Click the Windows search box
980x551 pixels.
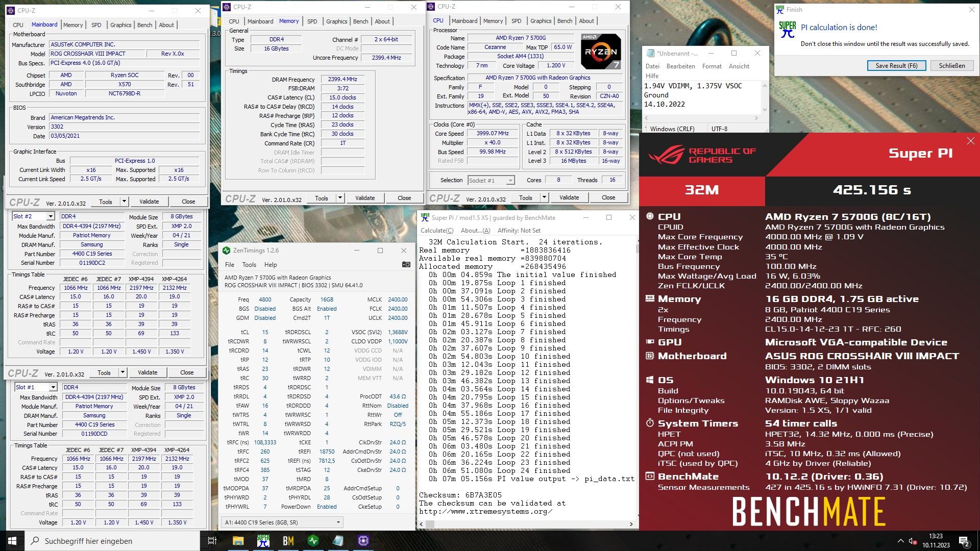pyautogui.click(x=112, y=541)
